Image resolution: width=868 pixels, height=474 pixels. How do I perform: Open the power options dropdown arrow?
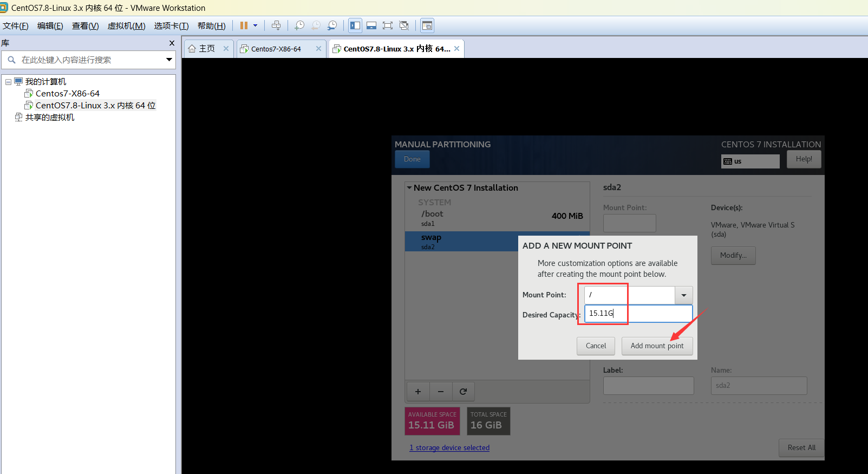click(256, 25)
